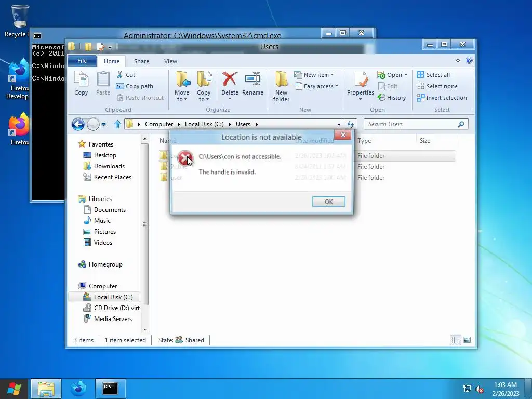
Task: Collapse the ribbon with the caret icon
Action: click(458, 60)
